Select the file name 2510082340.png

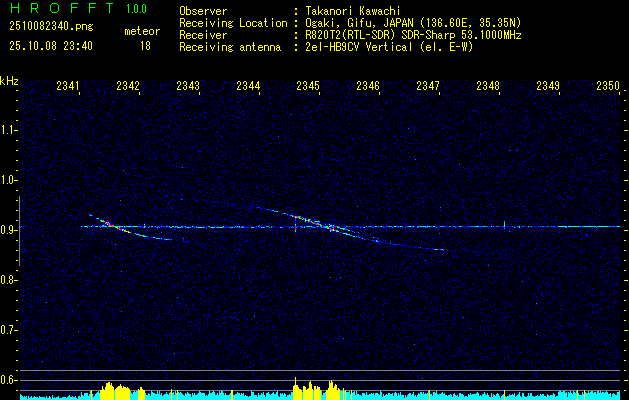(x=51, y=26)
